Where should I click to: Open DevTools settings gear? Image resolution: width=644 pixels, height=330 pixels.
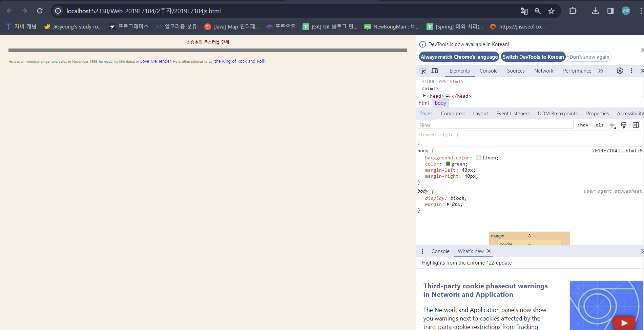coord(620,71)
